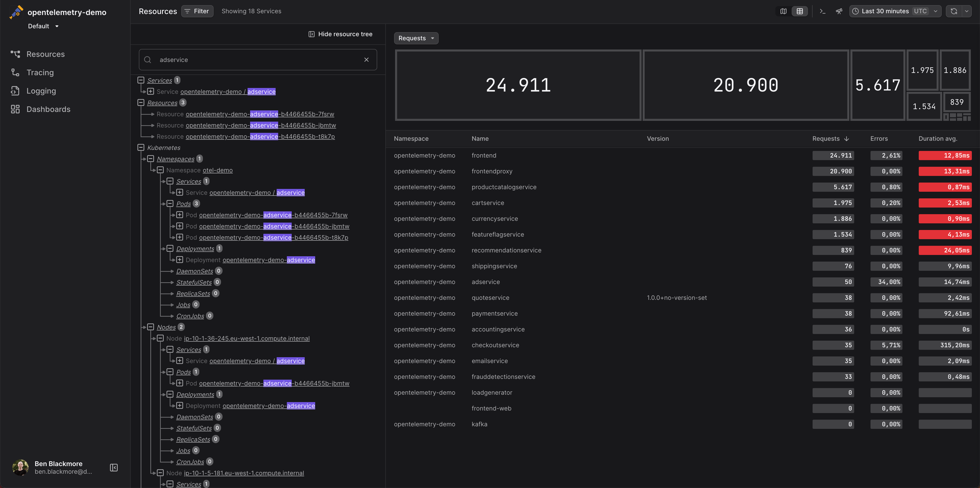Collapse the top-level Services tree node
This screenshot has height=488, width=980.
click(141, 80)
